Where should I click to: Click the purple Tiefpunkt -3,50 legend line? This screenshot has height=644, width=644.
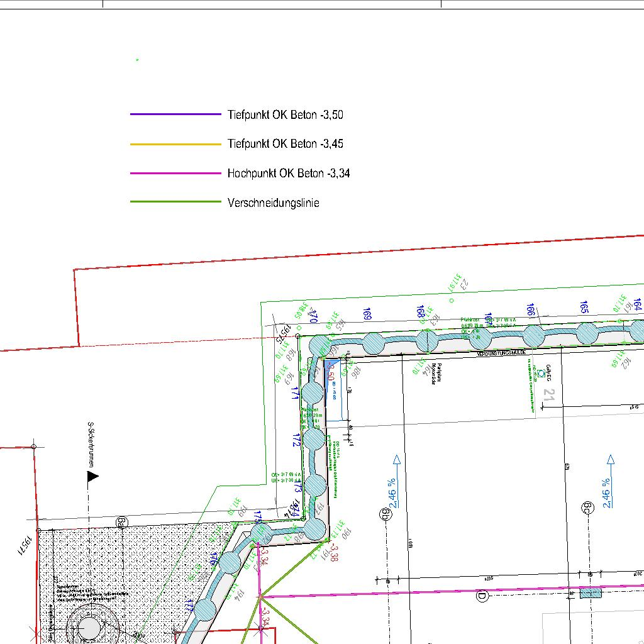175,114
